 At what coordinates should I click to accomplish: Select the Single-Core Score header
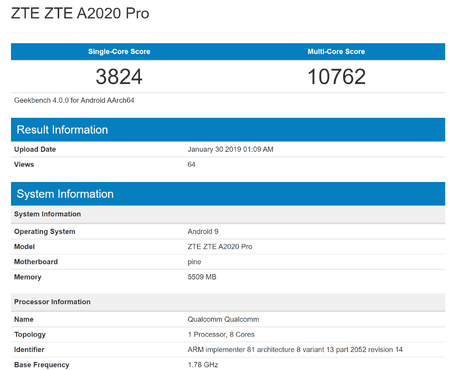[x=119, y=52]
